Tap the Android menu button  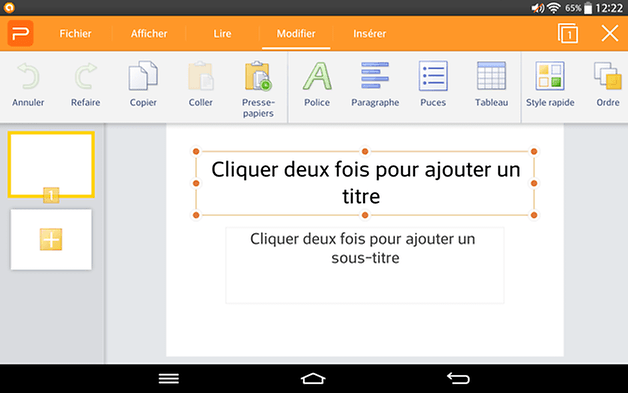coord(169,379)
